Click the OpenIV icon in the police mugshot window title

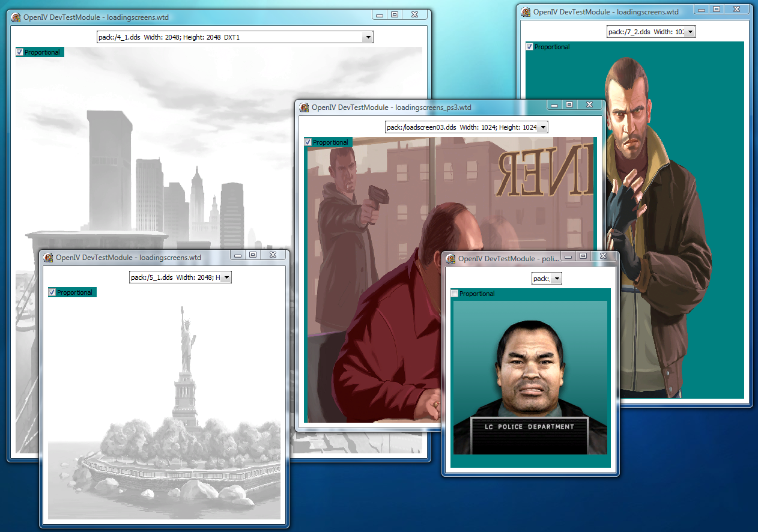tap(452, 259)
